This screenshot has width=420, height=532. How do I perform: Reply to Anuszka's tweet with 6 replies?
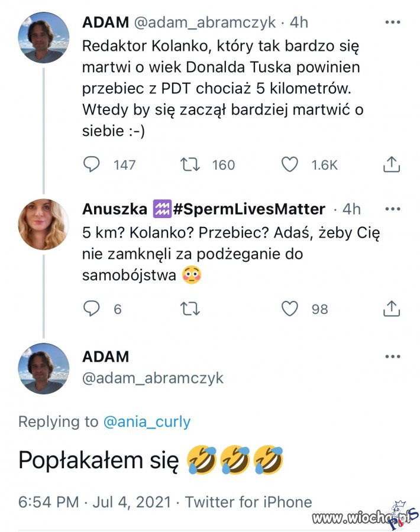(x=91, y=309)
